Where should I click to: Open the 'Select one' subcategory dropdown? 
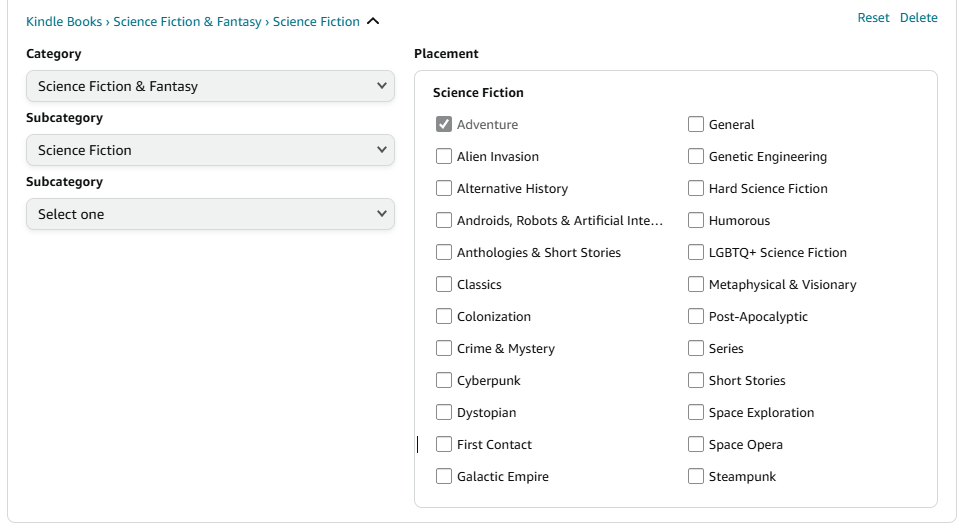coord(210,214)
